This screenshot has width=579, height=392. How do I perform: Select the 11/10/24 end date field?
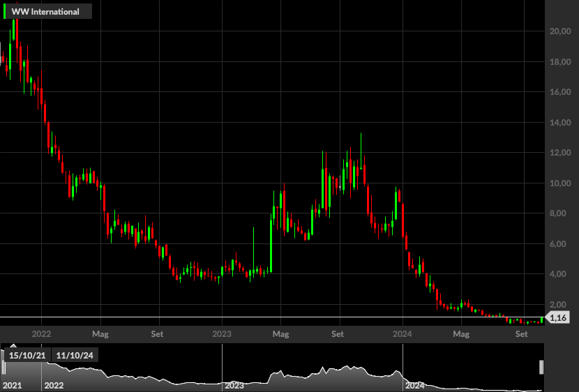point(75,356)
